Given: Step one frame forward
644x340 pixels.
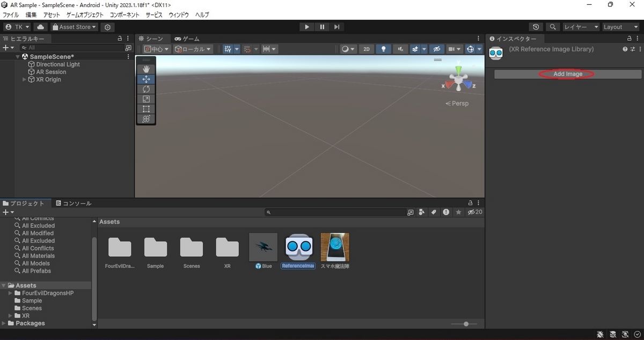Looking at the screenshot, I should [336, 27].
